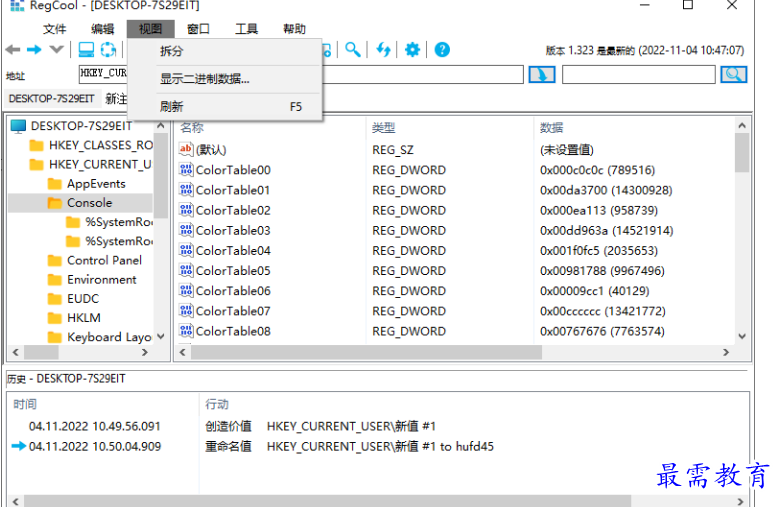Select HKEY_CLASSES_ROOT folder in the tree
The width and height of the screenshot is (778, 507).
pos(100,145)
